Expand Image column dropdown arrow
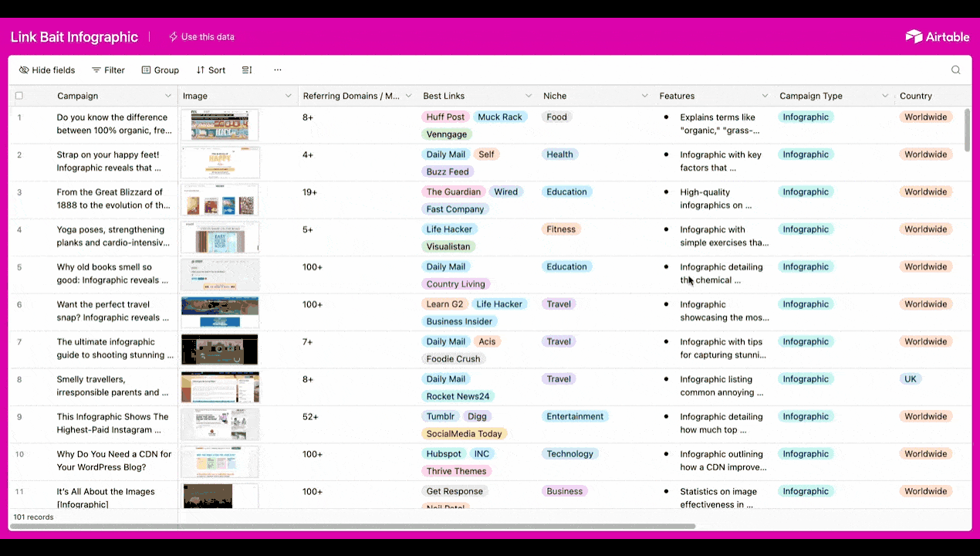This screenshot has width=980, height=556. tap(288, 96)
